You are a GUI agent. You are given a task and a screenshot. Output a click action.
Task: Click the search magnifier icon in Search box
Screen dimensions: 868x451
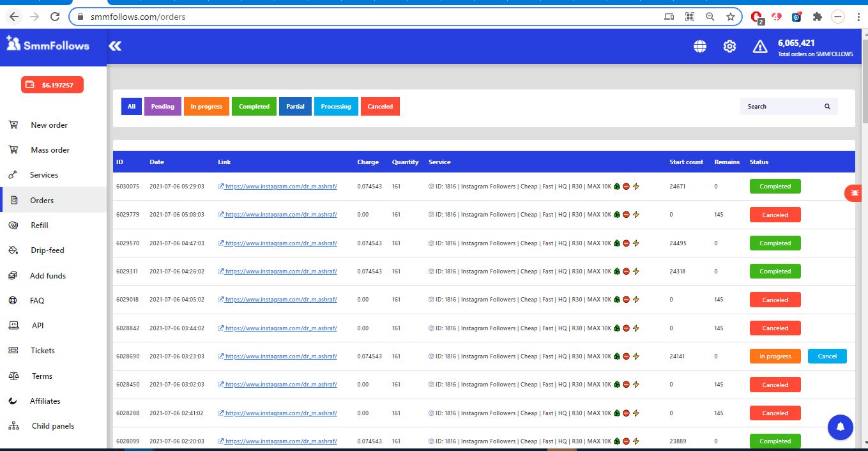827,107
